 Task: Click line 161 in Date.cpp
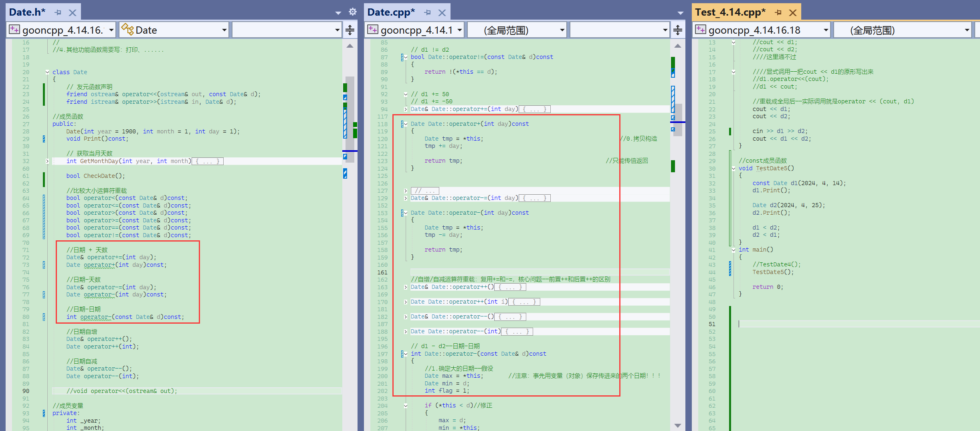(540, 272)
